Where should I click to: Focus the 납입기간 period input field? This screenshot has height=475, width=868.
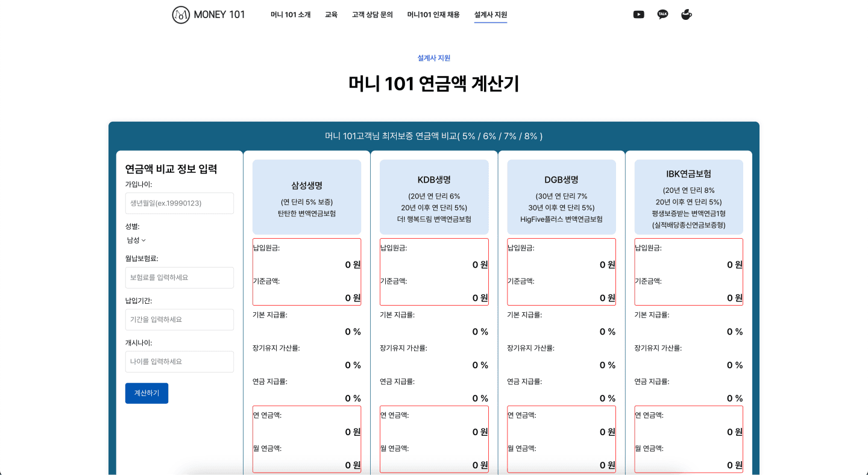[x=180, y=319]
